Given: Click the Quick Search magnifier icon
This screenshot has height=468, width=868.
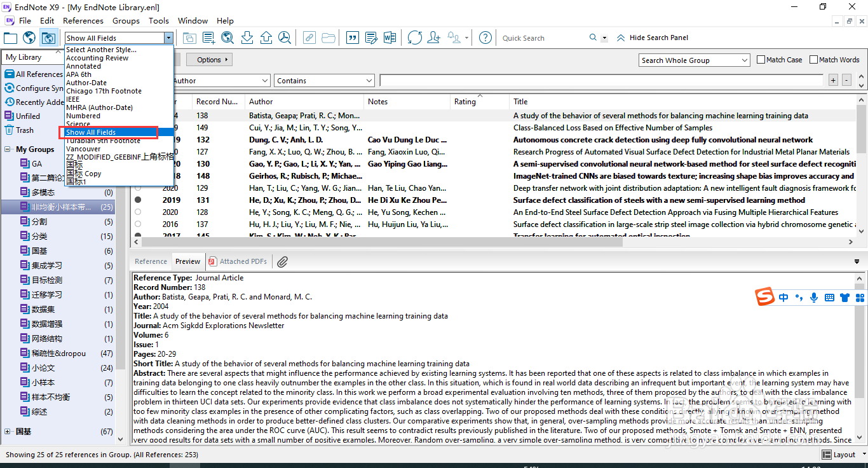Looking at the screenshot, I should [593, 38].
